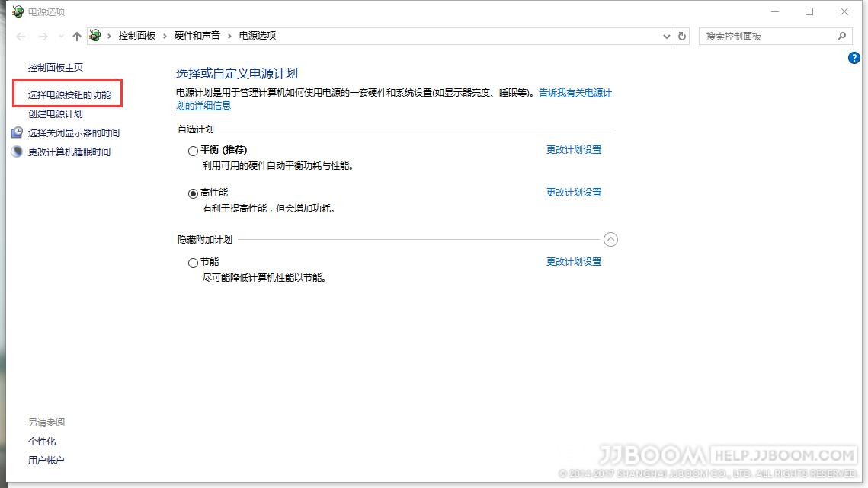Viewport: 868px width, 488px height.
Task: Open the Help question-mark icon
Action: (x=854, y=57)
